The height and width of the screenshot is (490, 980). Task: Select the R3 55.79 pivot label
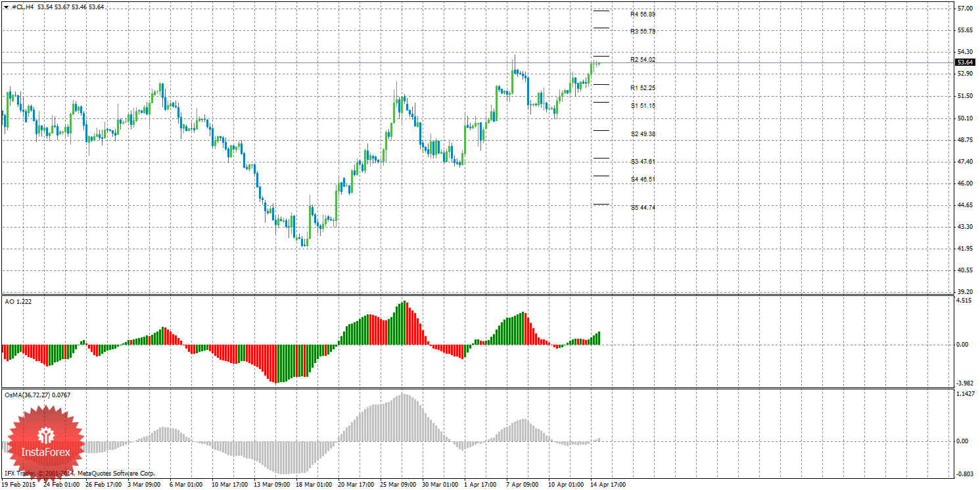point(643,31)
